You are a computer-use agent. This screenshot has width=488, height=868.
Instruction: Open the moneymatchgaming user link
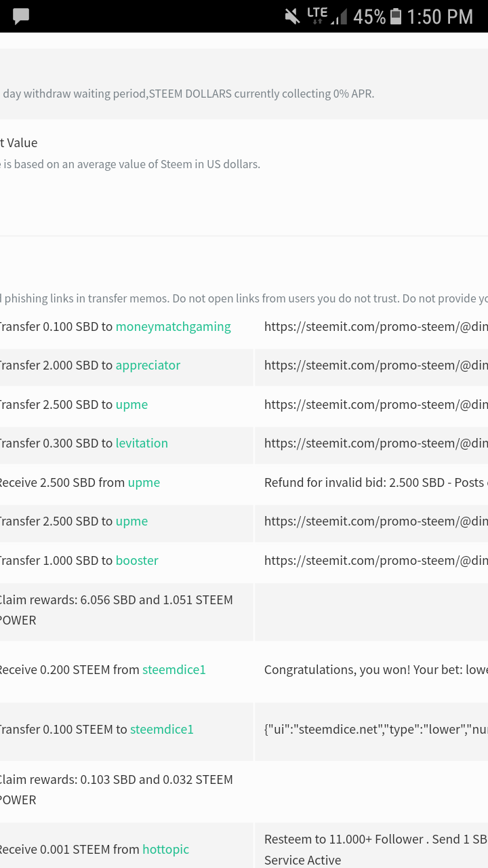pyautogui.click(x=173, y=327)
